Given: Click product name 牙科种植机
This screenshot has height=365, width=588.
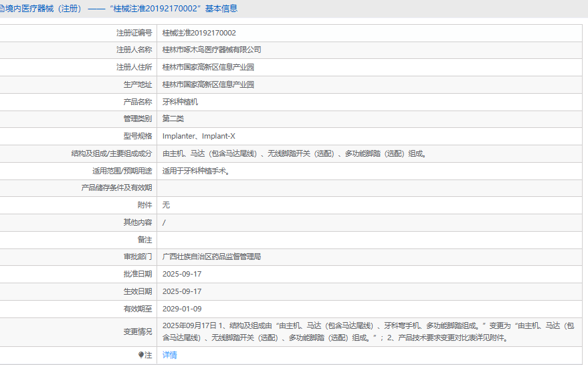Looking at the screenshot, I should pyautogui.click(x=180, y=102).
